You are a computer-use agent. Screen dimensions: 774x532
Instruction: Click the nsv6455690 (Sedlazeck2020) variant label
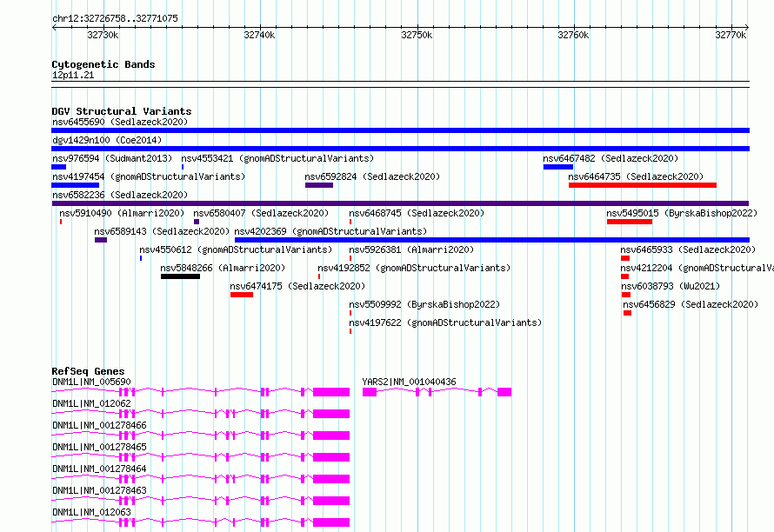click(120, 122)
